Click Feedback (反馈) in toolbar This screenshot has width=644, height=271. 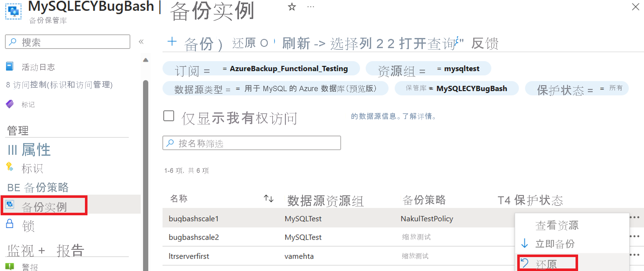click(485, 43)
